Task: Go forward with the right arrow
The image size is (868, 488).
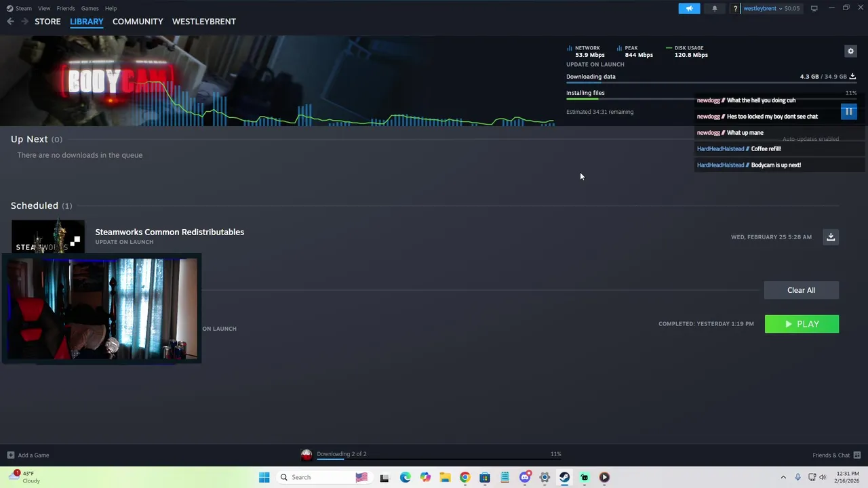Action: pyautogui.click(x=24, y=22)
